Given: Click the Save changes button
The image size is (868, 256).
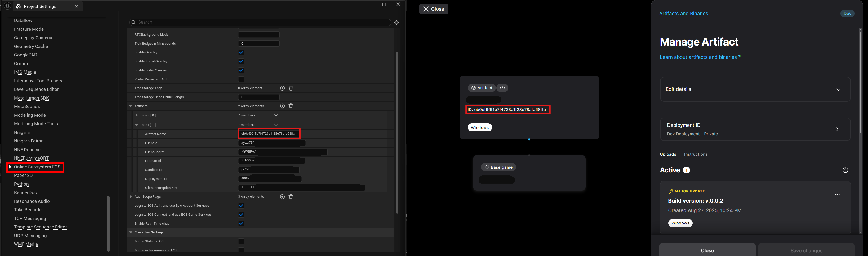Looking at the screenshot, I should tap(806, 250).
